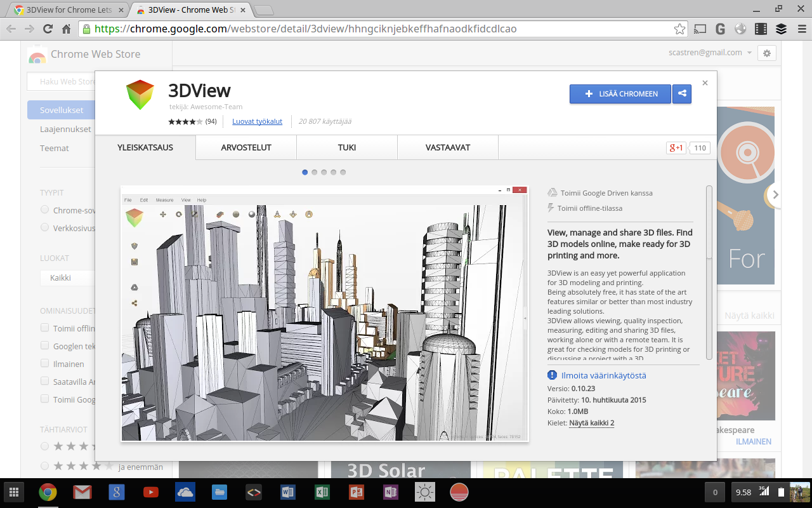Open Teemat in the Web Store sidebar
The image size is (812, 508).
[x=55, y=148]
